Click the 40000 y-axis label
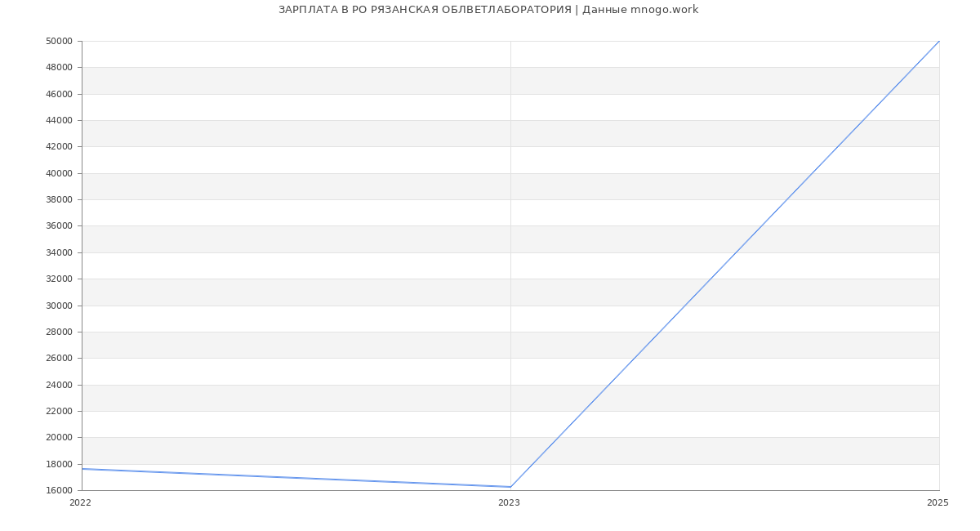This screenshot has width=980, height=531. click(60, 173)
